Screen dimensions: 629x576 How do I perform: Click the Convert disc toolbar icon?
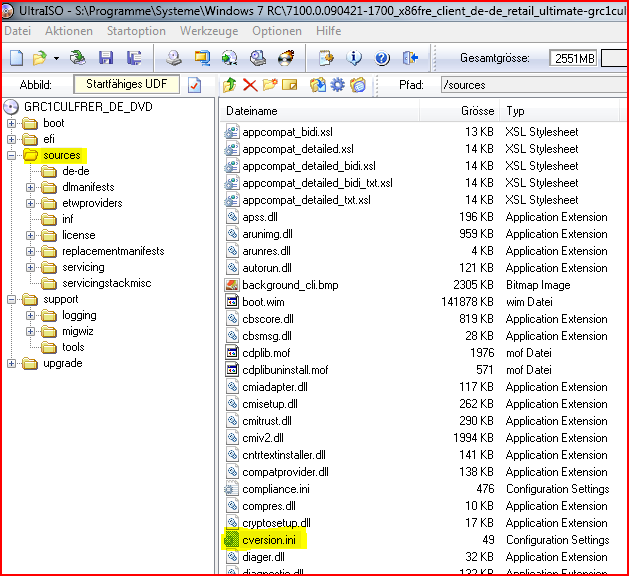[x=229, y=58]
